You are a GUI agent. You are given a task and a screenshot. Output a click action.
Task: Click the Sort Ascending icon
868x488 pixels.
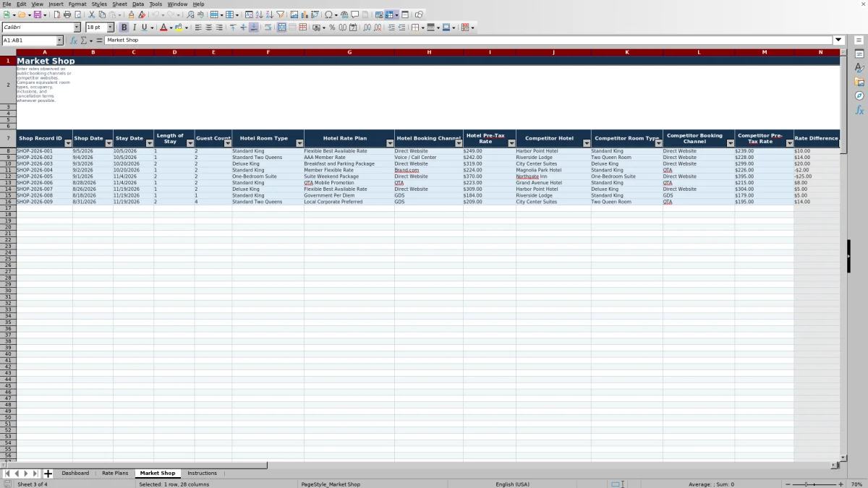[259, 14]
